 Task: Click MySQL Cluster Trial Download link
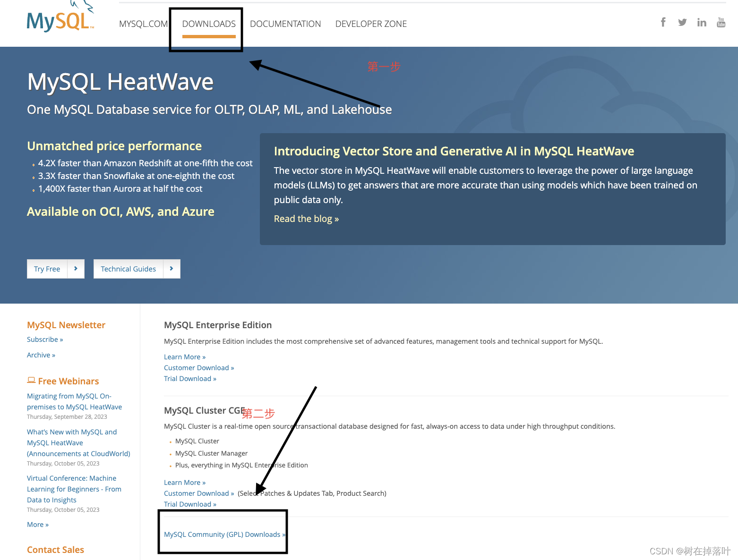(x=190, y=504)
